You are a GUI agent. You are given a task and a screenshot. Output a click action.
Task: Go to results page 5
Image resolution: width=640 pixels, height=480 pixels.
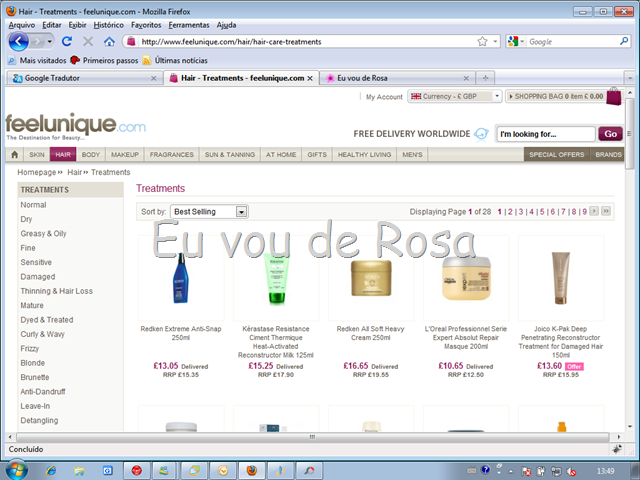pyautogui.click(x=542, y=211)
